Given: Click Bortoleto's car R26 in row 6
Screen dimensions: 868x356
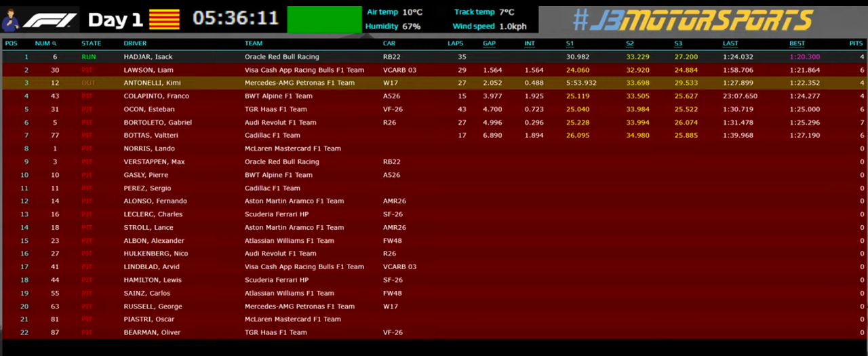Looking at the screenshot, I should 389,123.
